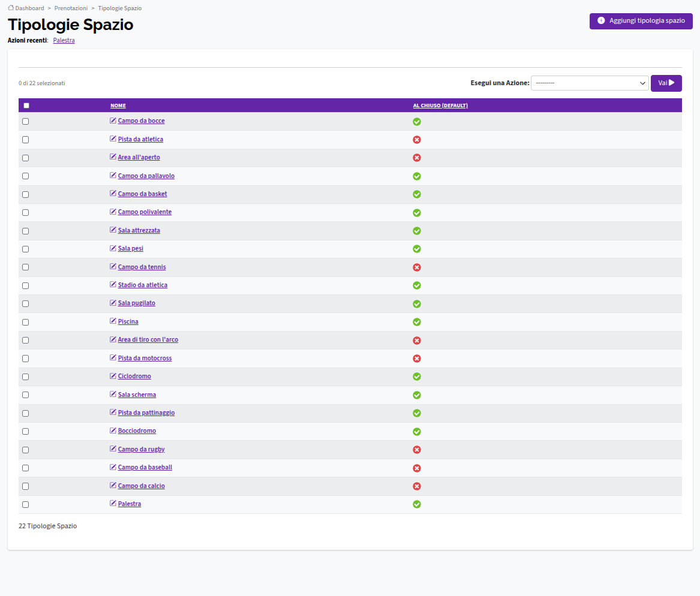
Task: Click green check icon for Campo da bocce
Action: click(x=416, y=121)
